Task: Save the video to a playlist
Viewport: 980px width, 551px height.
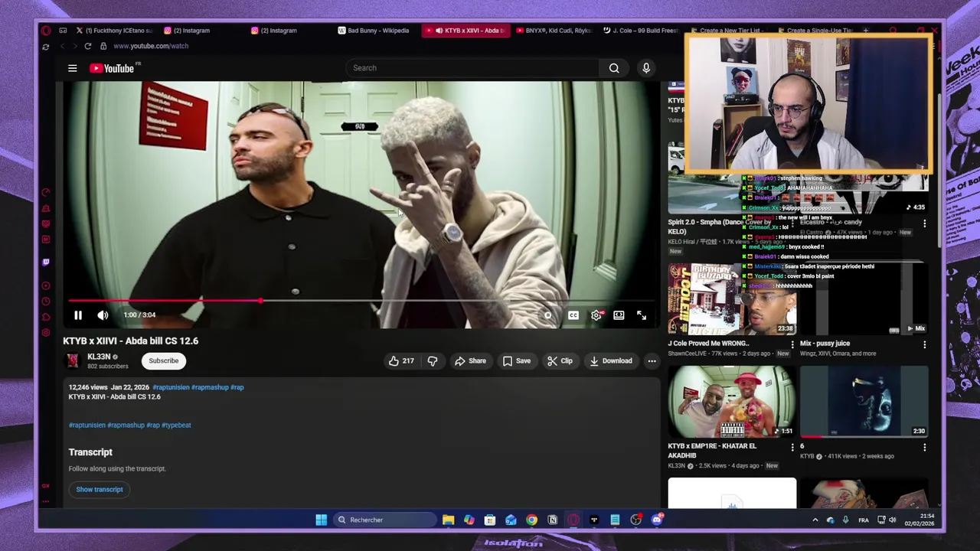Action: click(517, 360)
